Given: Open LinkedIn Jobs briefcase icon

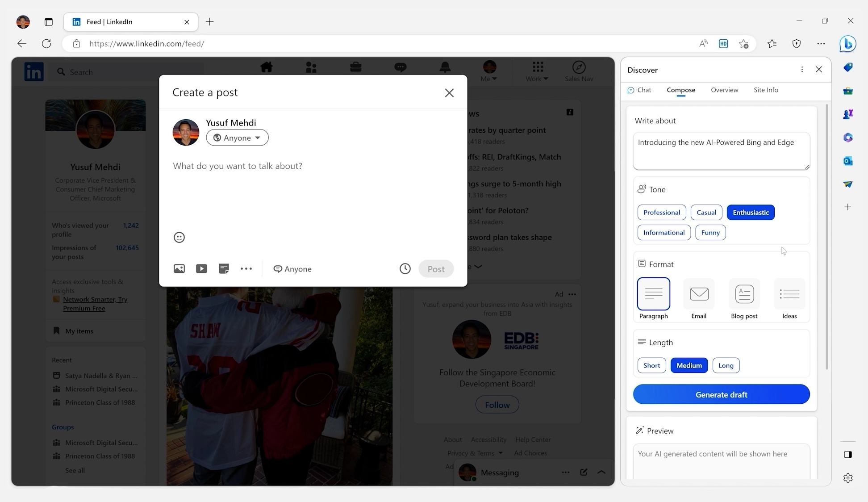Looking at the screenshot, I should pyautogui.click(x=356, y=67).
